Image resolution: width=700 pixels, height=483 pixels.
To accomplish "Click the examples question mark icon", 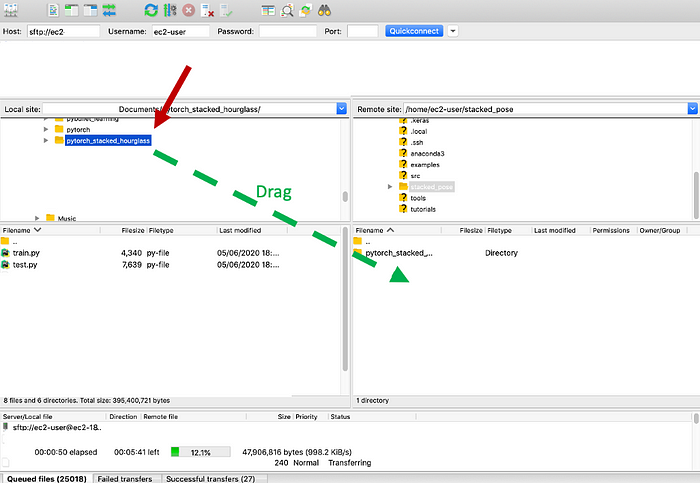I will 403,164.
